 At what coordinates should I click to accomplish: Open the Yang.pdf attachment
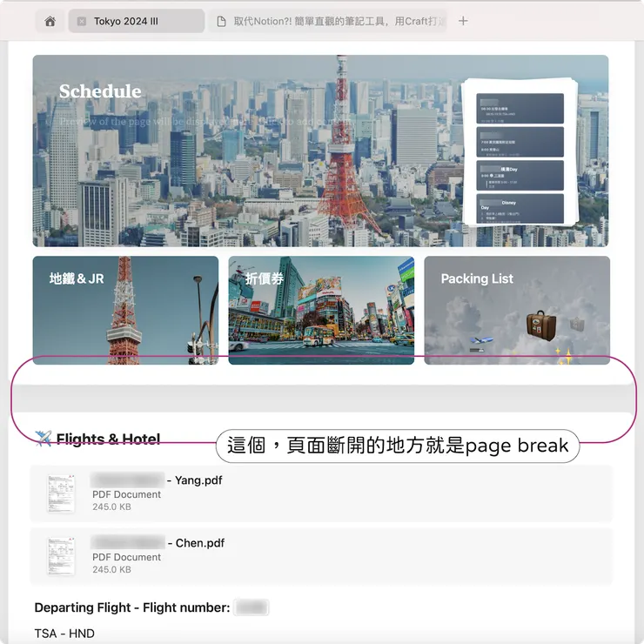pos(321,493)
